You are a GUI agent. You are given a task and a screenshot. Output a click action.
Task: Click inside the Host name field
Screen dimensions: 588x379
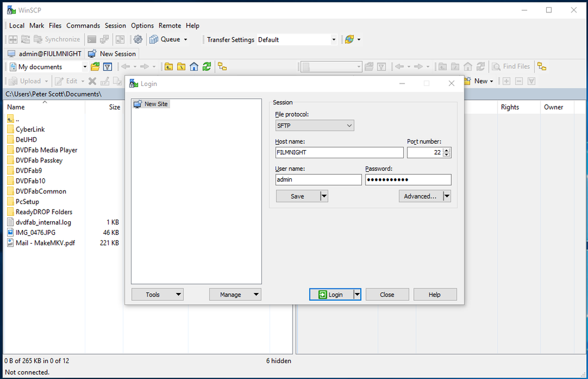(339, 152)
